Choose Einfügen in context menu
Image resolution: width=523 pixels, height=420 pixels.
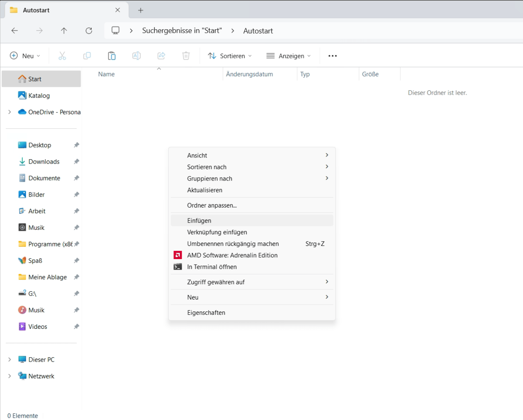(252, 221)
